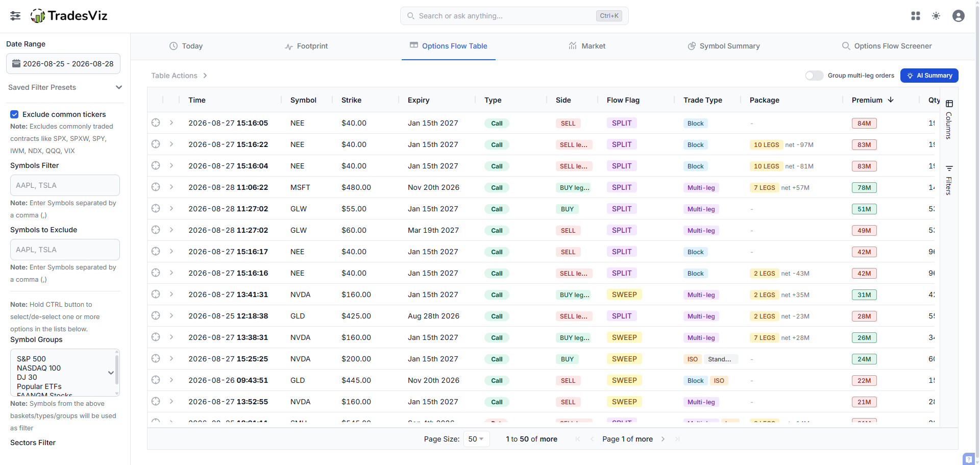Open the Symbol Summary tab
980x465 pixels.
pyautogui.click(x=724, y=46)
